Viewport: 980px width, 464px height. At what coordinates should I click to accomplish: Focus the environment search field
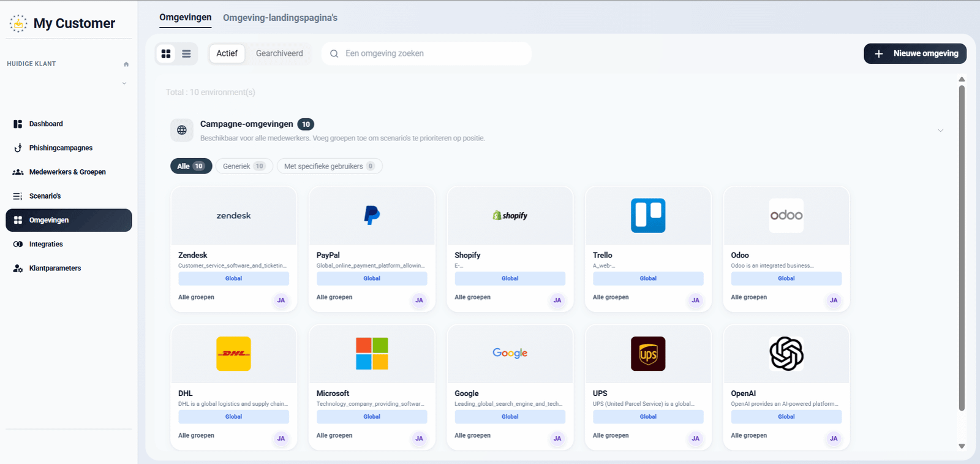pos(426,53)
